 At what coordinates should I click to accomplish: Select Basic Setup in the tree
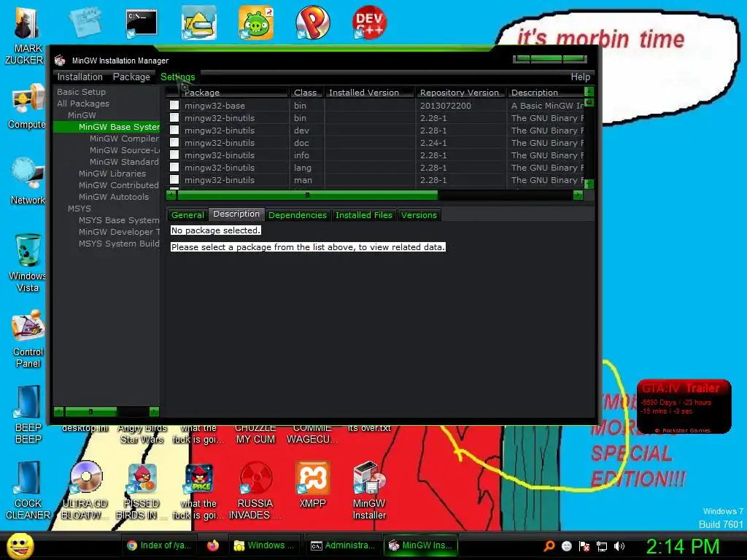click(x=82, y=92)
